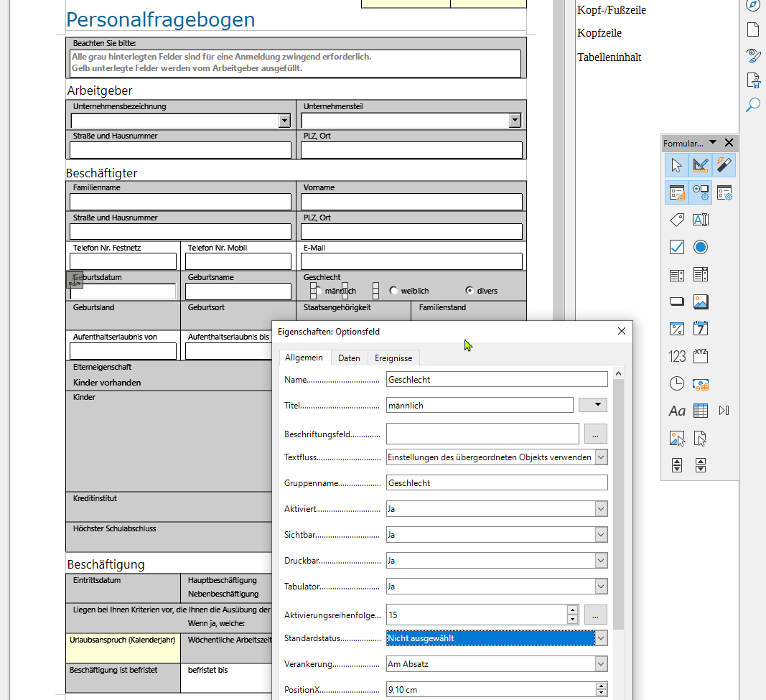Click the dialog scrollbar up arrow
Image resolution: width=766 pixels, height=700 pixels.
tap(618, 373)
